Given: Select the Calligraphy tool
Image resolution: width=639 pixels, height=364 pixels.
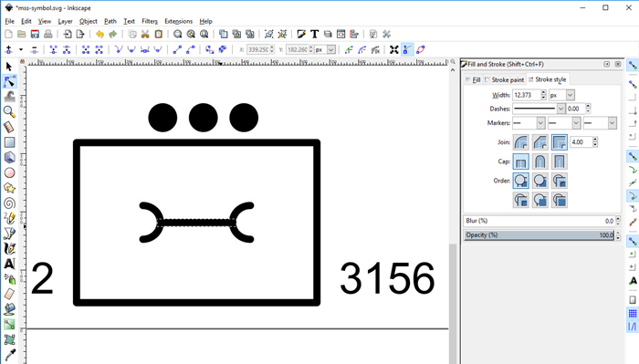Looking at the screenshot, I should coord(9,248).
